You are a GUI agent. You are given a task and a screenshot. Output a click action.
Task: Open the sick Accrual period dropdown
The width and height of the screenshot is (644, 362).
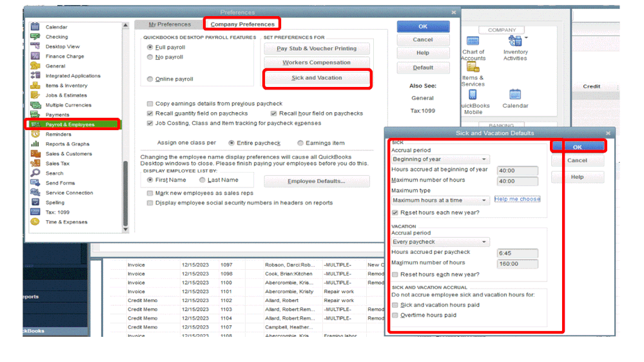point(441,159)
